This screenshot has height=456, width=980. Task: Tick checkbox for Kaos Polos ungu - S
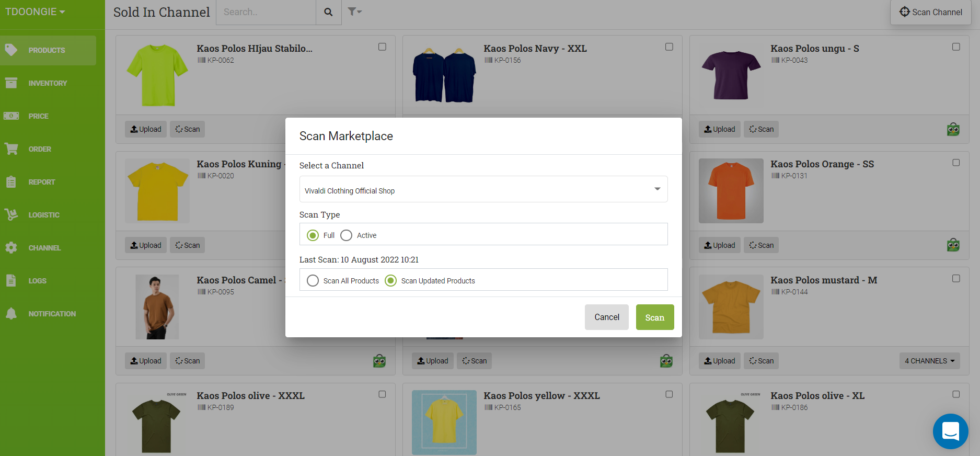click(956, 47)
